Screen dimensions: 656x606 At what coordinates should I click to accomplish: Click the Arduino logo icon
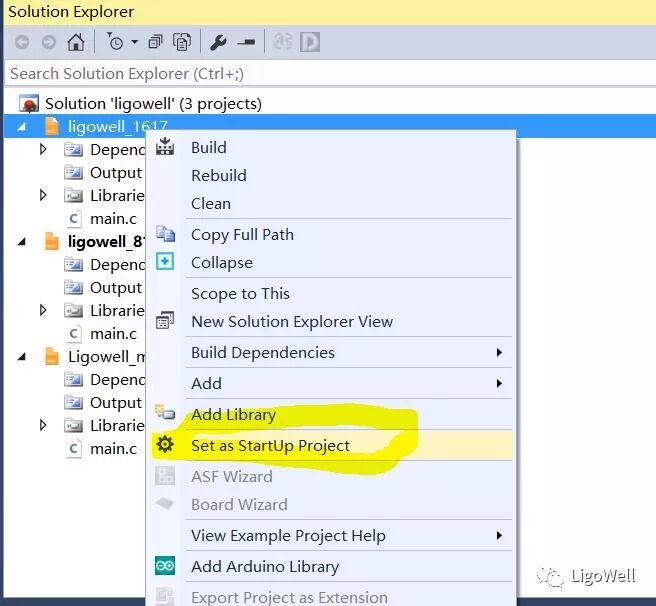tap(165, 566)
